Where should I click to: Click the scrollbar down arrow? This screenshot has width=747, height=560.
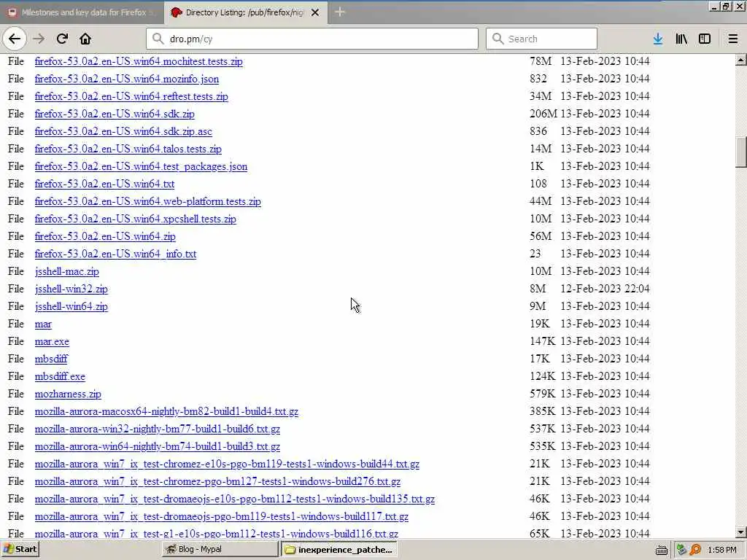coord(741,532)
